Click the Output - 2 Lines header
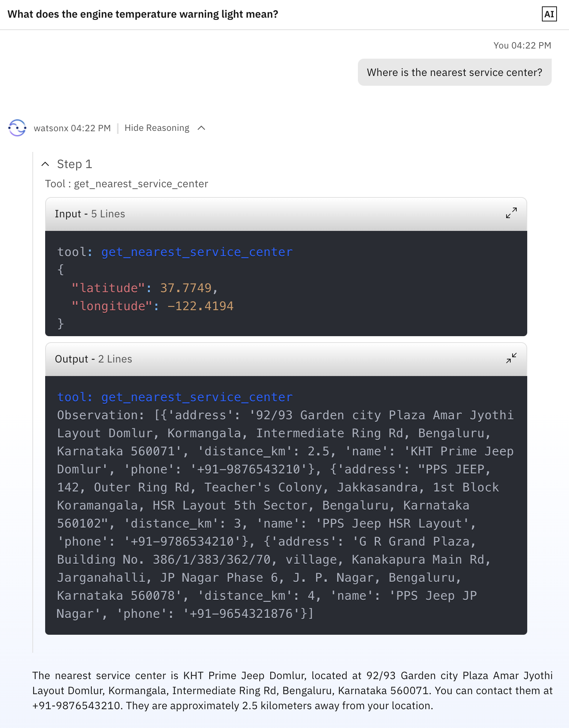Image resolution: width=569 pixels, height=728 pixels. tap(286, 359)
